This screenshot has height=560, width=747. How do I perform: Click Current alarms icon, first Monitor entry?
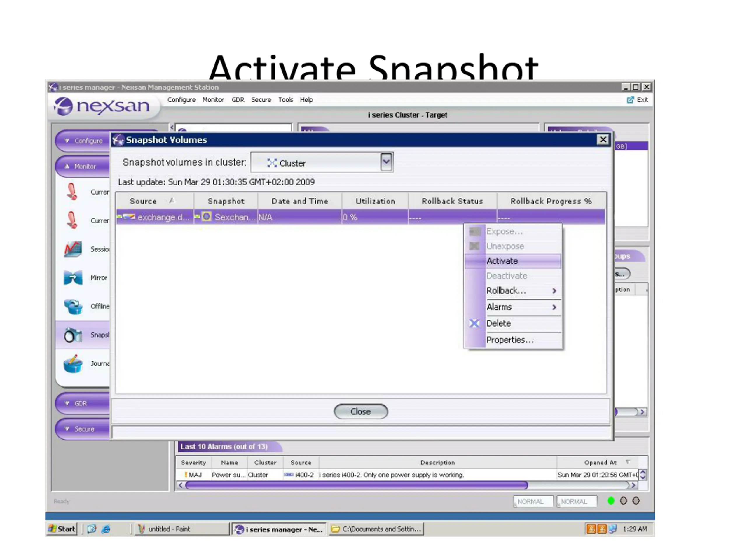coord(71,192)
